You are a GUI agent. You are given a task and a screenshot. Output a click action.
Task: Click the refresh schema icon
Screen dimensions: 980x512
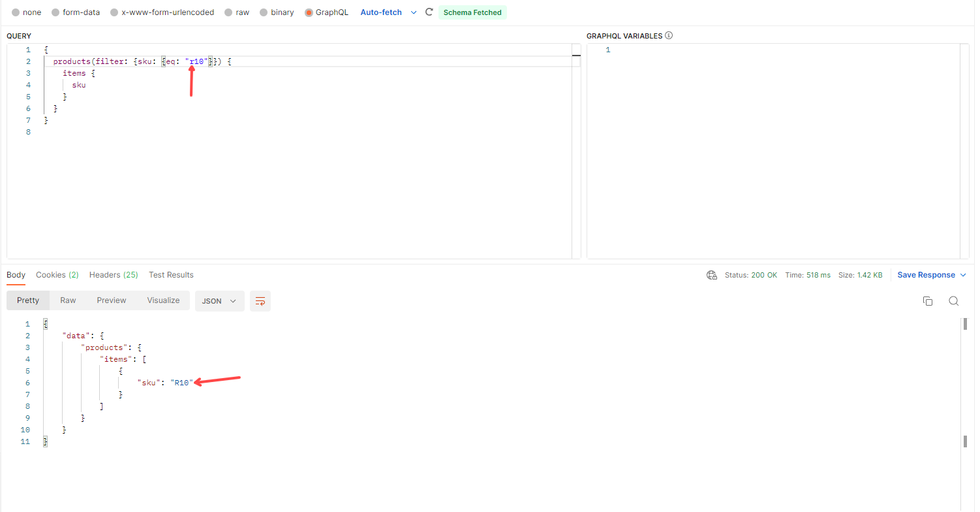click(429, 12)
